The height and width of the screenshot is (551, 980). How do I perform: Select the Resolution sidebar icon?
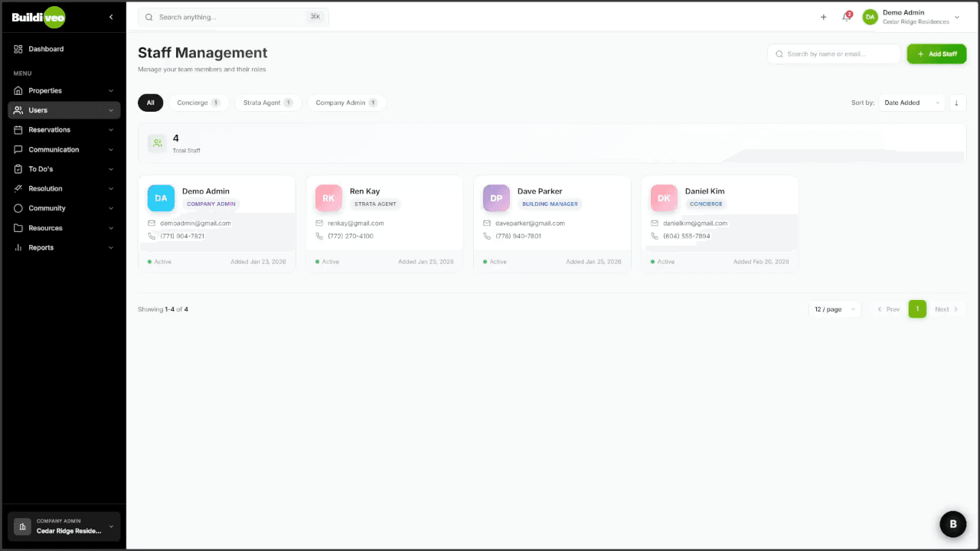click(x=18, y=188)
